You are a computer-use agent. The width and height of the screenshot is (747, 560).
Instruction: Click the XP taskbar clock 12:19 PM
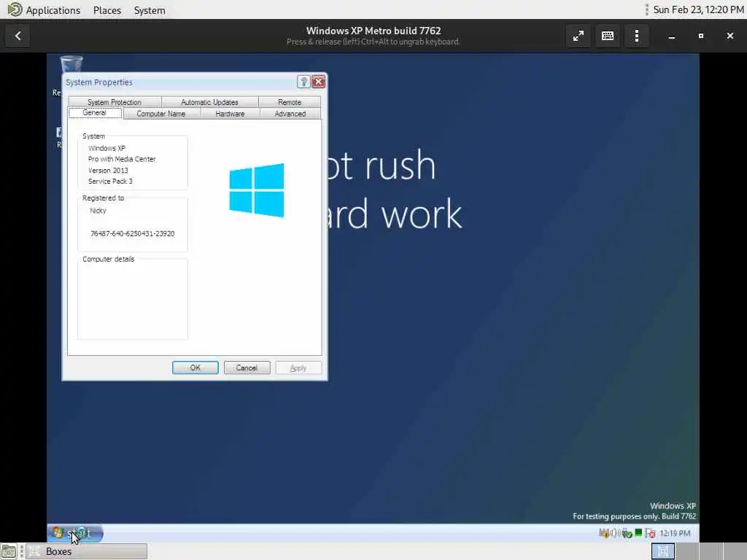pyautogui.click(x=675, y=533)
